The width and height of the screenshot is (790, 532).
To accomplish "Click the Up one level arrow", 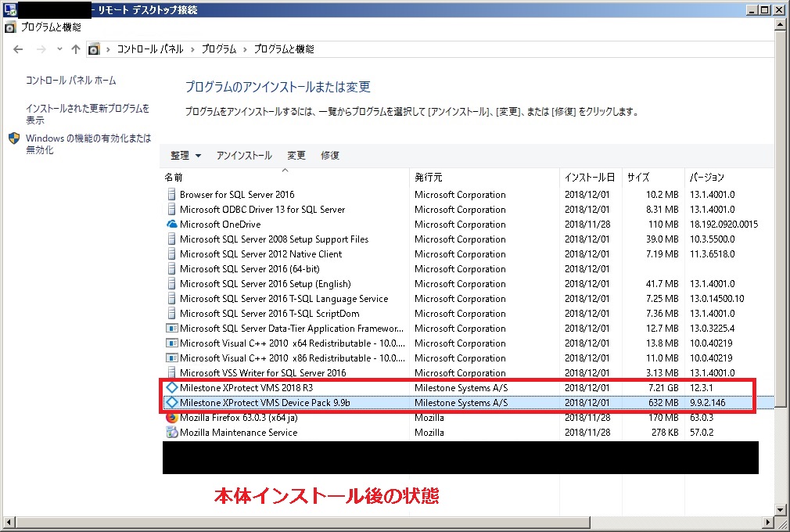I will tap(76, 49).
